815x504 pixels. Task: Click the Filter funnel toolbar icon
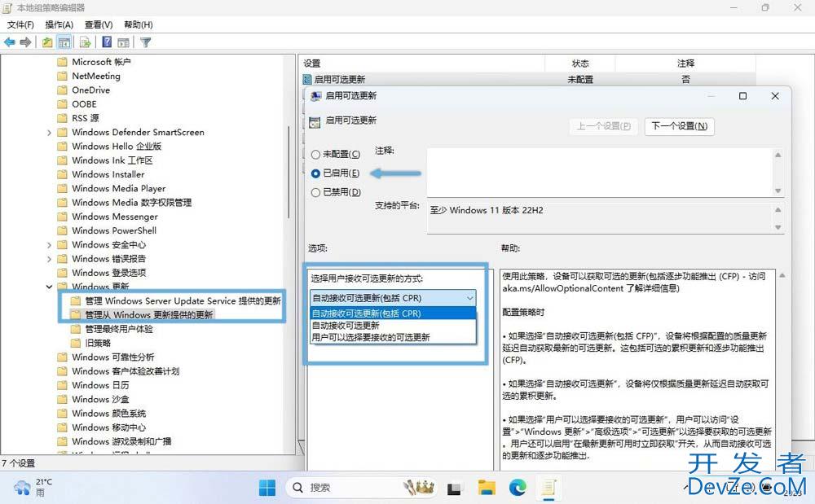pyautogui.click(x=146, y=42)
